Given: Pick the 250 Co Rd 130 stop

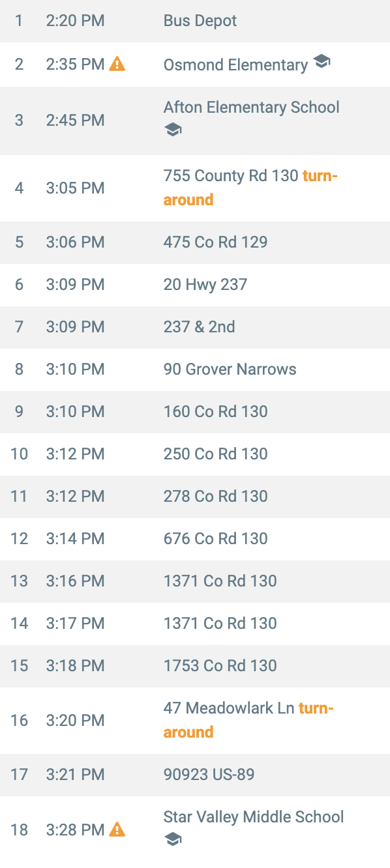Looking at the screenshot, I should pyautogui.click(x=195, y=454).
